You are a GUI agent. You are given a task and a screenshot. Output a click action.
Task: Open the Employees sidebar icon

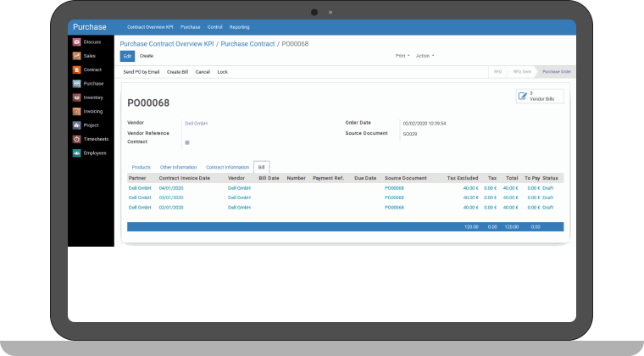tap(77, 153)
